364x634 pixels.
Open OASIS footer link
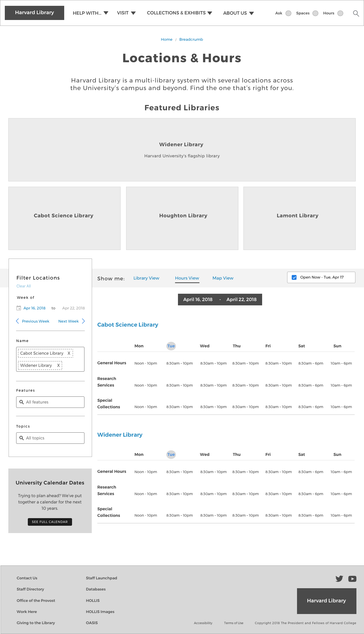pyautogui.click(x=92, y=623)
